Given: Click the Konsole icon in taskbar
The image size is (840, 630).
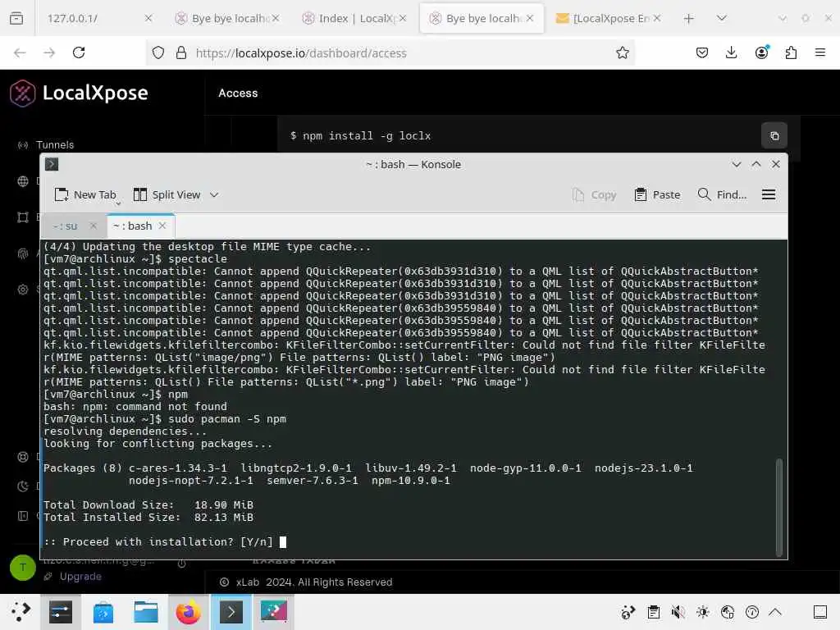Looking at the screenshot, I should [231, 612].
